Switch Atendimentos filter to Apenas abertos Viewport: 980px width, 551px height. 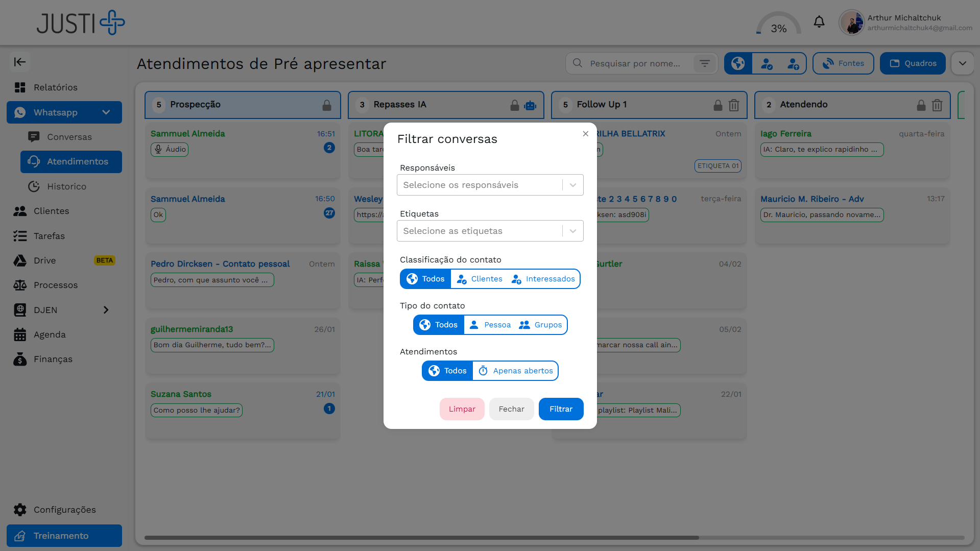click(x=515, y=370)
